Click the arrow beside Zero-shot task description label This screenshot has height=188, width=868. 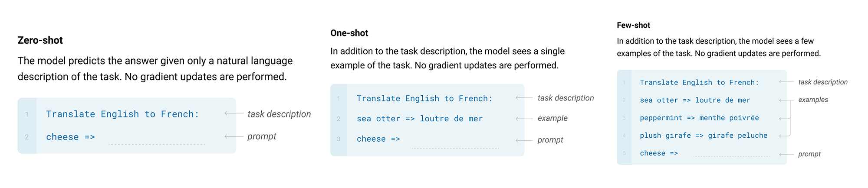click(233, 113)
